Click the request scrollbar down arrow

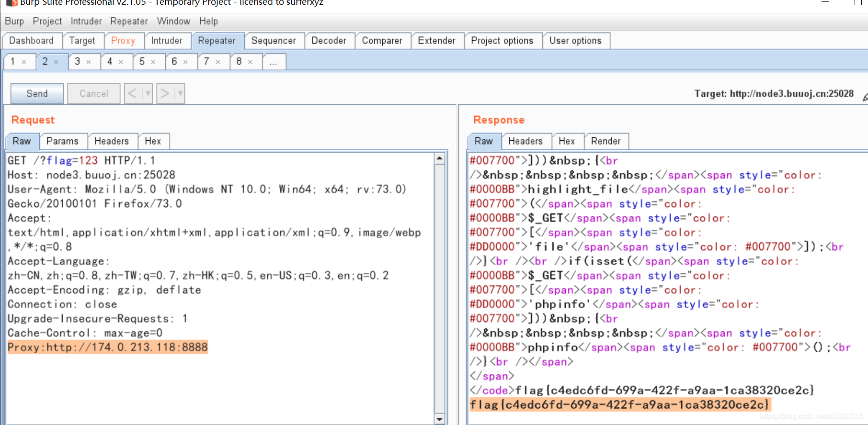point(439,419)
